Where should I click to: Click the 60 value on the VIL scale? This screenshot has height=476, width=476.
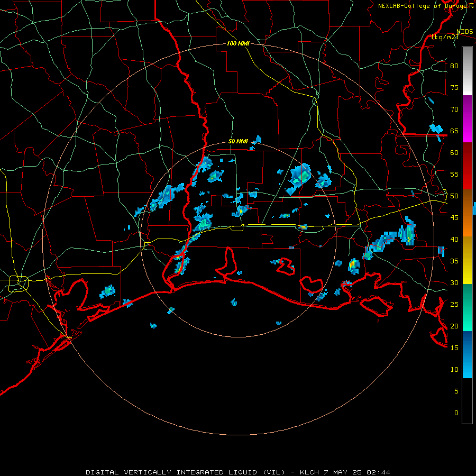454,153
